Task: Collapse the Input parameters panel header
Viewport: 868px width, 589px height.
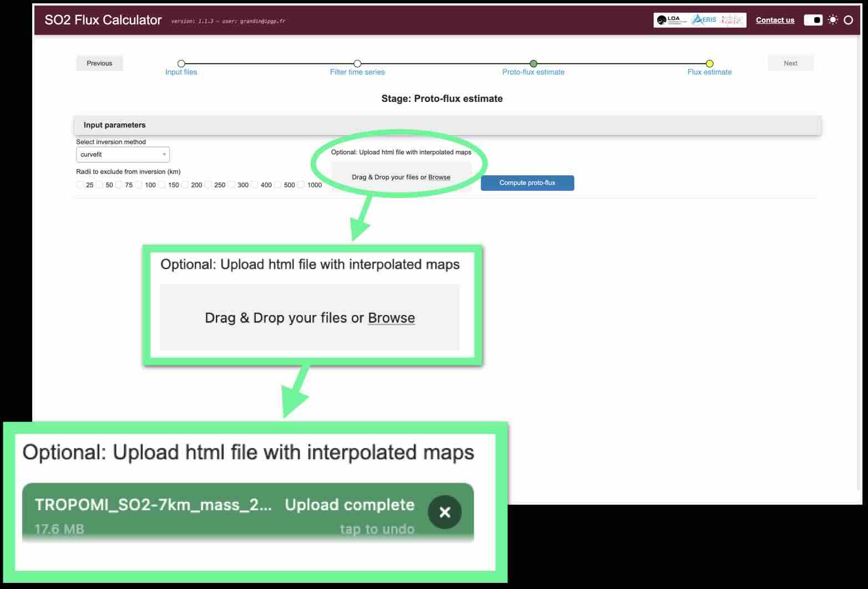Action: [x=447, y=125]
